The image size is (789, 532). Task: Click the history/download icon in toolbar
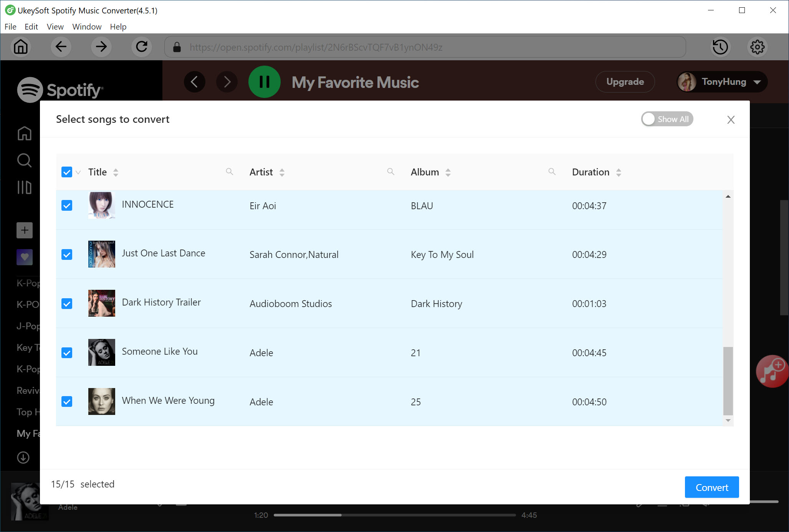click(x=720, y=47)
